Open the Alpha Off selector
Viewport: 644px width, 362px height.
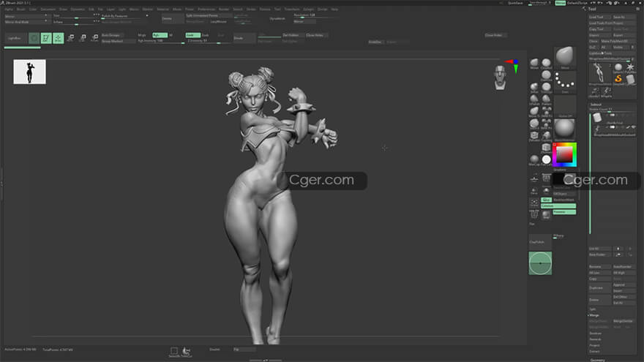pos(565,106)
